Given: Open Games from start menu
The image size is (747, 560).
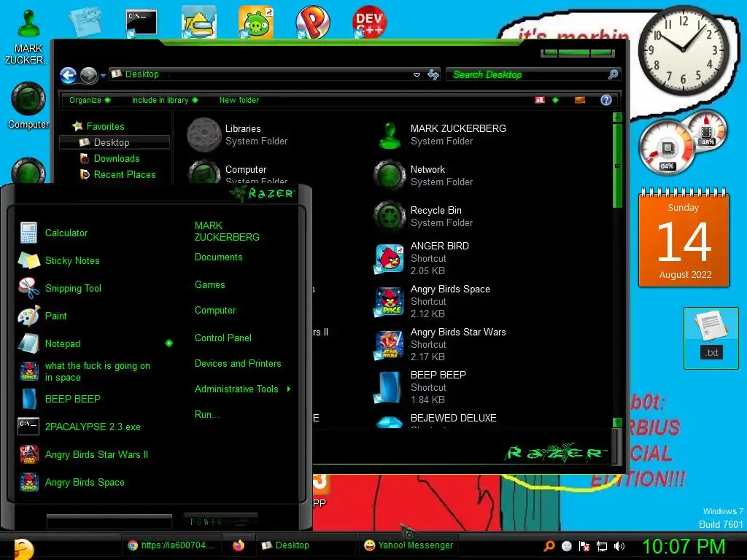Looking at the screenshot, I should pyautogui.click(x=209, y=285).
